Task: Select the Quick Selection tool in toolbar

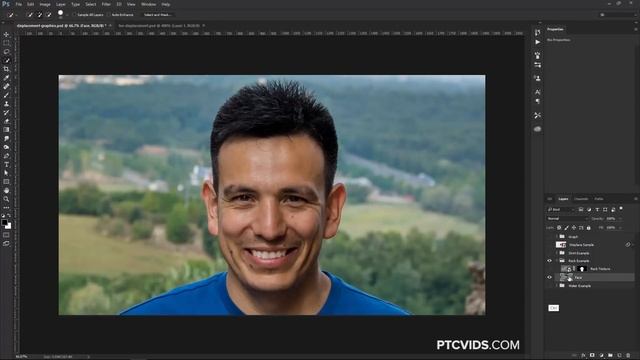Action: (6, 60)
